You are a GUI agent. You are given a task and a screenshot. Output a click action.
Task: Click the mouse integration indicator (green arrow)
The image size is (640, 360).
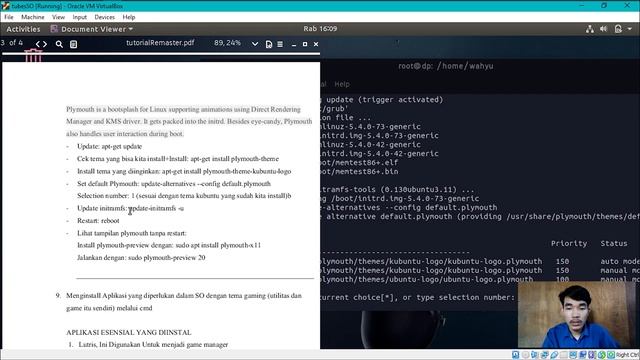tap(601, 355)
